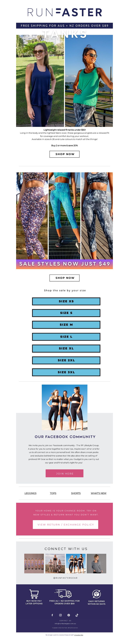Select the SIZE XS sale button
This screenshot has width=129, height=644.
point(66,301)
